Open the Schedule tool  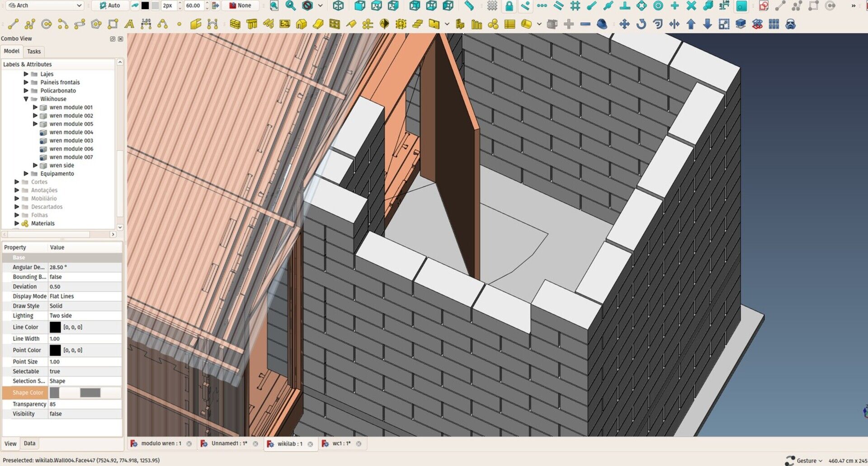(x=509, y=24)
